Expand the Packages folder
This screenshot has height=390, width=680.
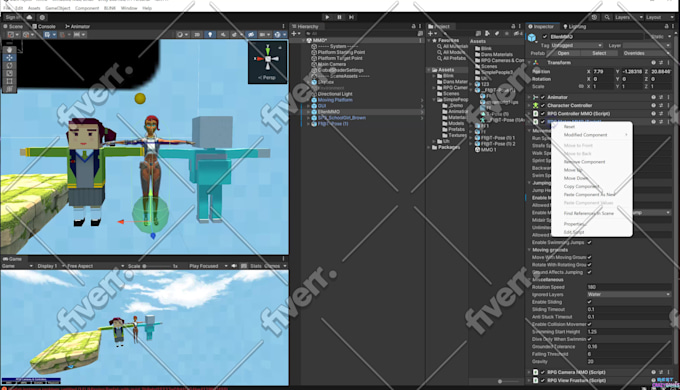[429, 147]
